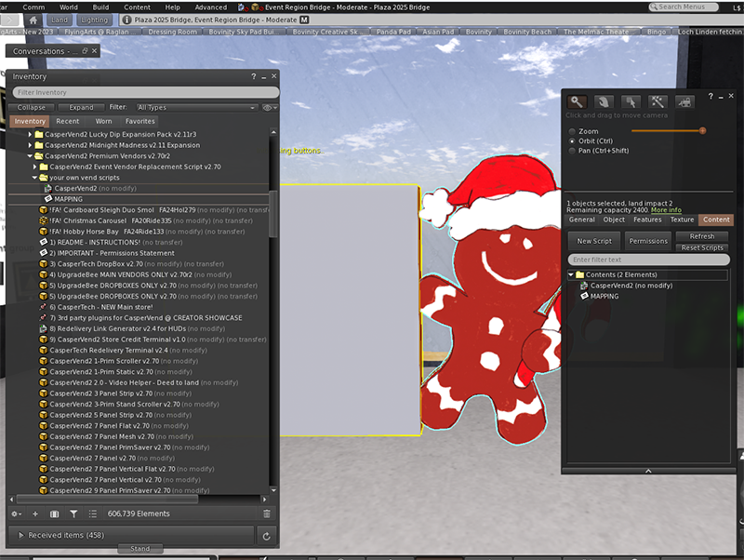Image resolution: width=744 pixels, height=560 pixels.
Task: Open the inventory gear options menu
Action: 16,513
